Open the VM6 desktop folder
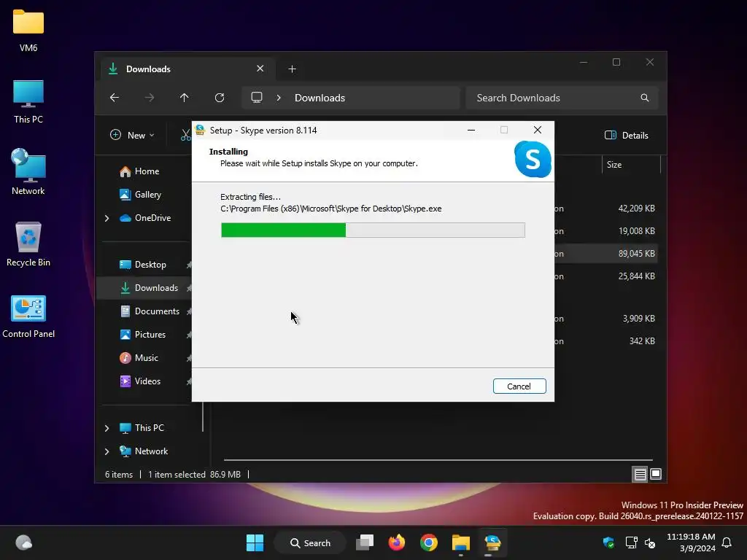747x560 pixels. 28,31
